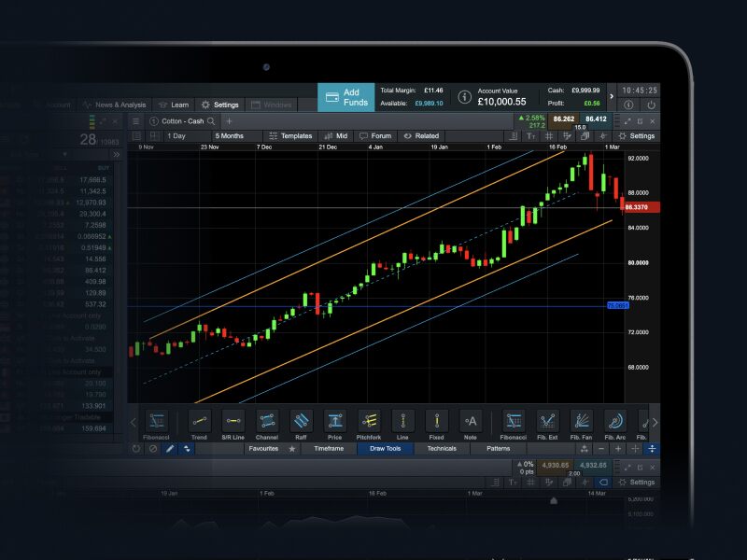
Task: Select the Fib. Fan drawing tool
Action: click(581, 425)
